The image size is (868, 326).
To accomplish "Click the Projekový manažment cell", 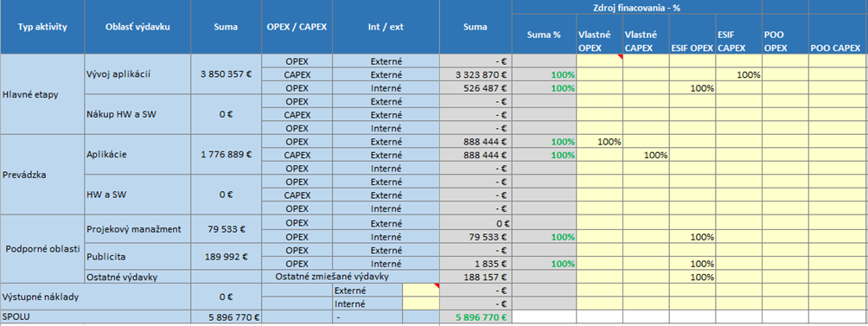I will pyautogui.click(x=137, y=229).
